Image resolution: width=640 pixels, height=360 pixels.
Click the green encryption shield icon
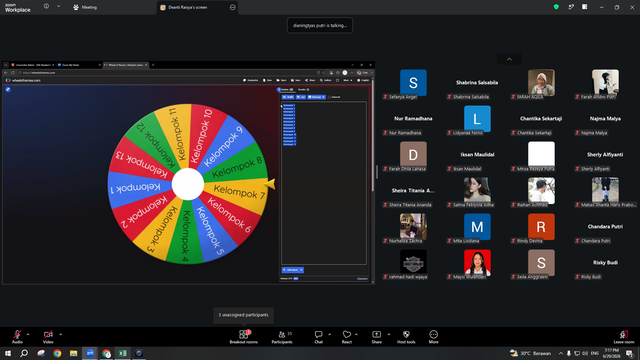coord(556,7)
